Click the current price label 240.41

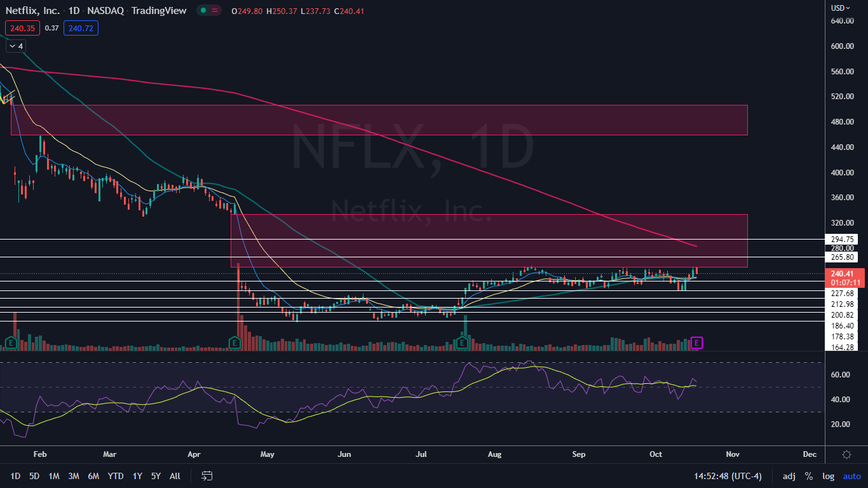pyautogui.click(x=844, y=274)
